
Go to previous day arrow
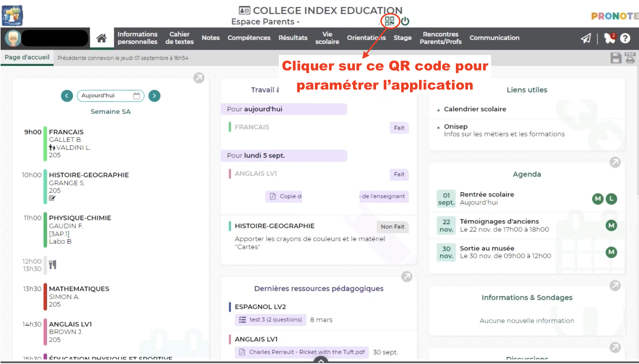point(67,96)
